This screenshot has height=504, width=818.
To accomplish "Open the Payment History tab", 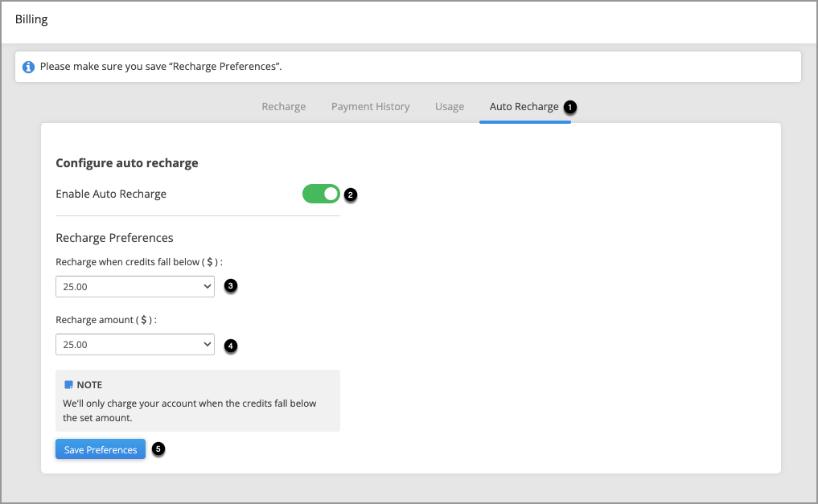I will [371, 106].
